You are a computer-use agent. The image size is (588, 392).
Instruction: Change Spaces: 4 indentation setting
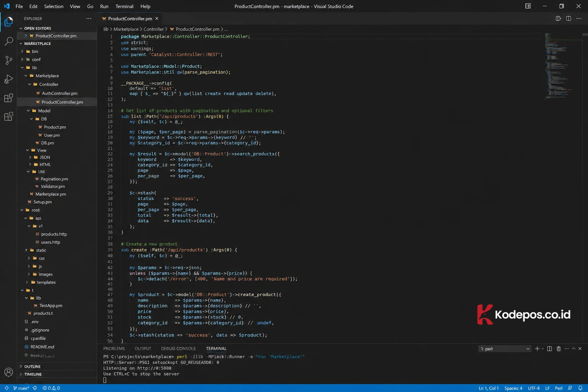pyautogui.click(x=513, y=388)
